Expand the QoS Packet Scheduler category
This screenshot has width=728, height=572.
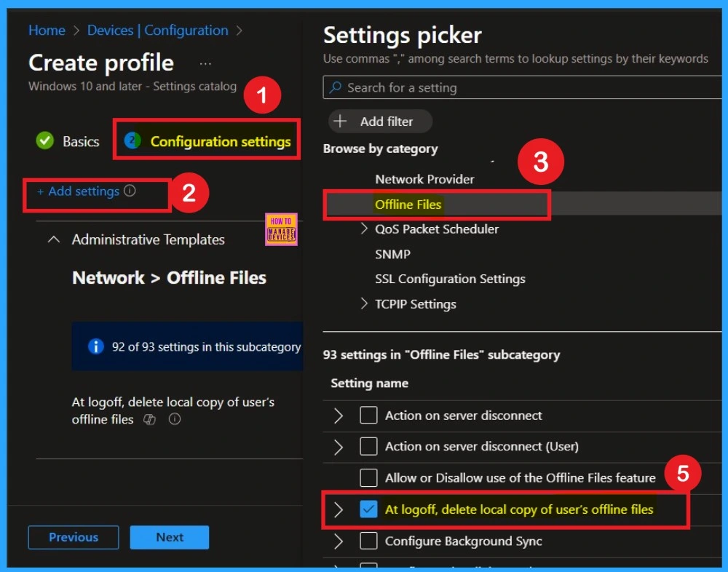364,229
